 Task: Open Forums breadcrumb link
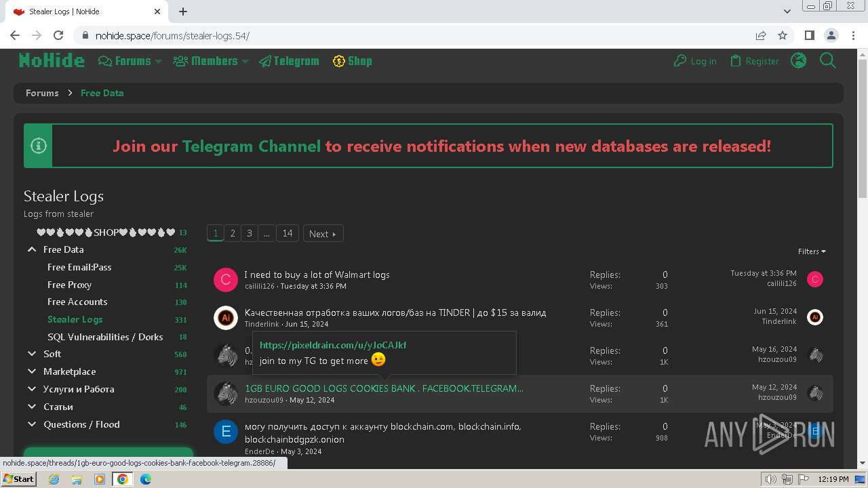(x=42, y=93)
